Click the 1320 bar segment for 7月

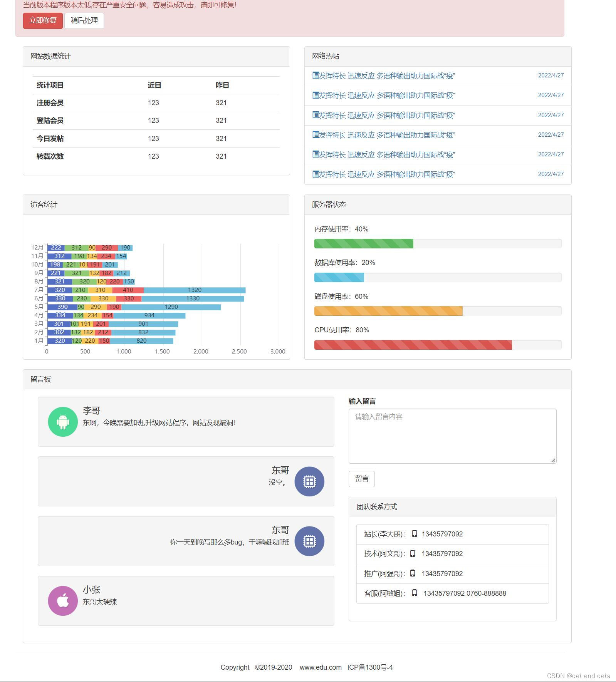click(195, 290)
